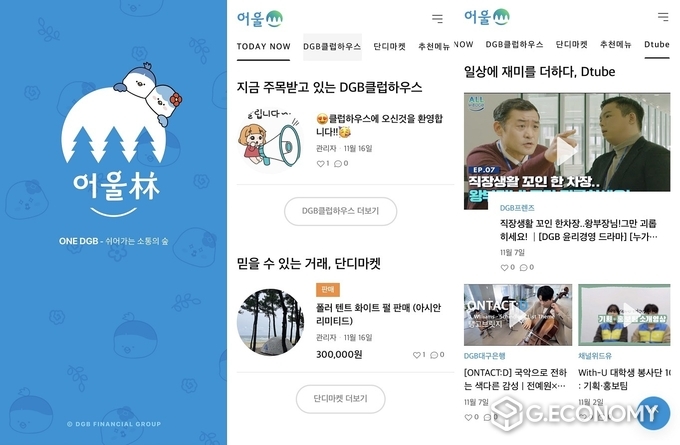Open comments on 폴러 텐트 listing
This screenshot has width=680, height=445.
click(434, 355)
